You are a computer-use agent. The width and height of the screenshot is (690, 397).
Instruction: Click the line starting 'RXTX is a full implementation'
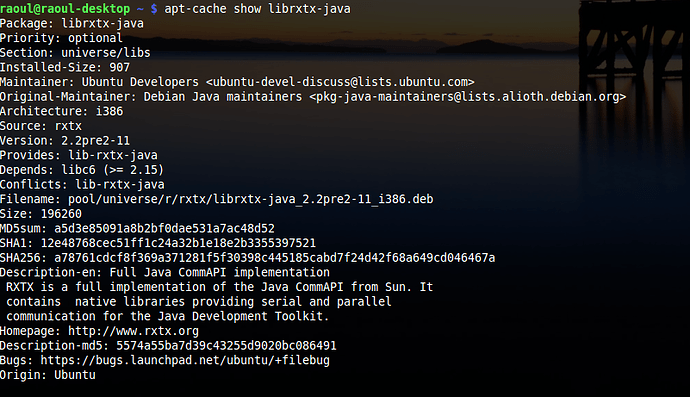(220, 287)
